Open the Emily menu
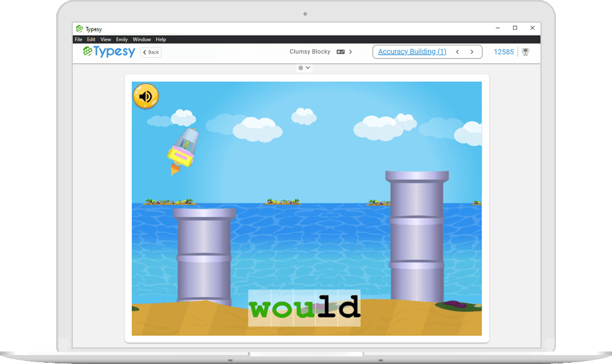The height and width of the screenshot is (364, 612). 122,39
